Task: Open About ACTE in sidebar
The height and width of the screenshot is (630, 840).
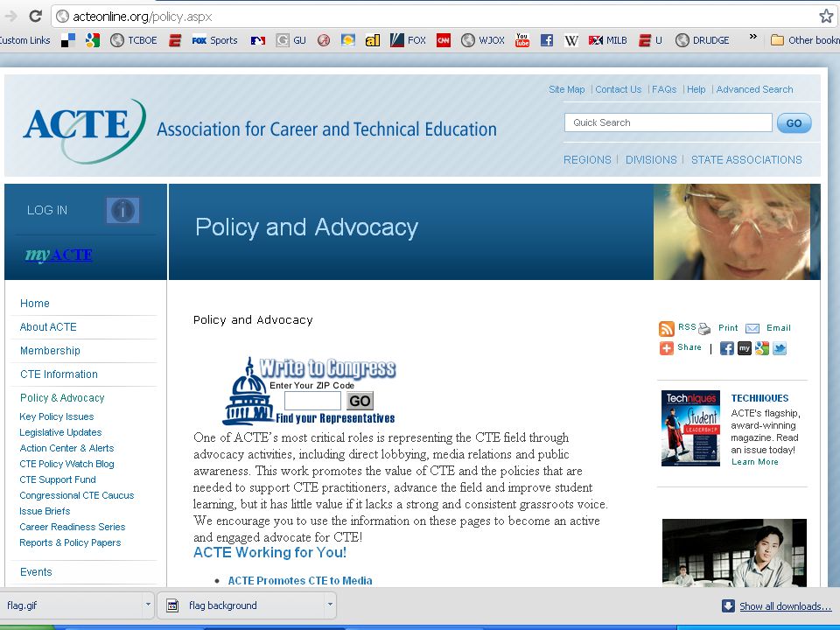Action: (48, 326)
